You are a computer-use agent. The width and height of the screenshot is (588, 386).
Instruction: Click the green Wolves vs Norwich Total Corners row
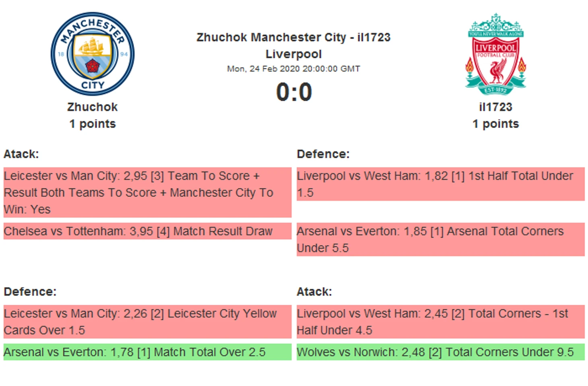[441, 352]
